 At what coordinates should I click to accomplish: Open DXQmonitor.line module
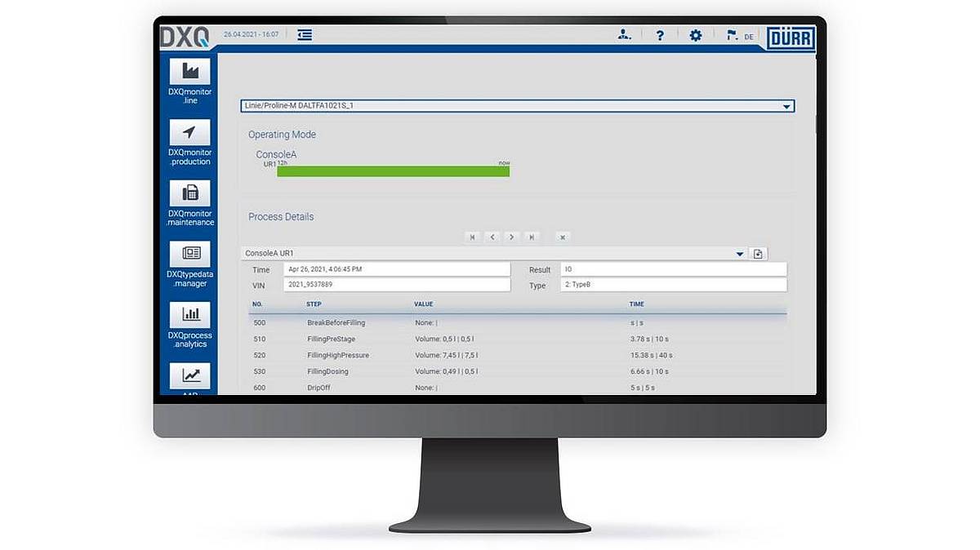[x=189, y=82]
